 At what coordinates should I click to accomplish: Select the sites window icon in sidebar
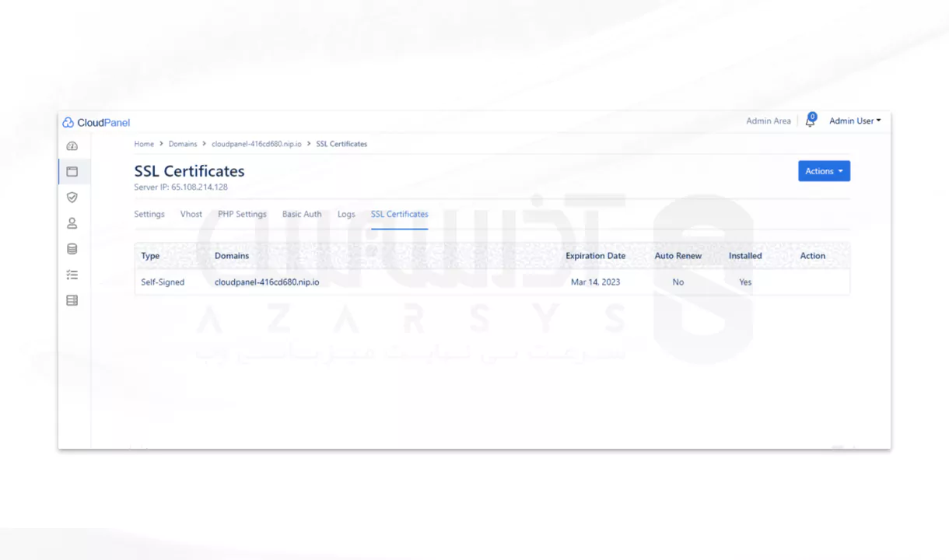tap(72, 171)
